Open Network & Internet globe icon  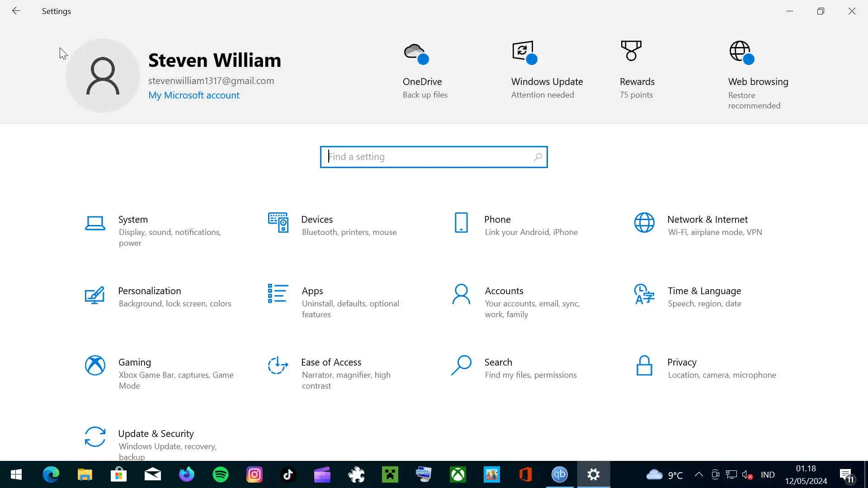644,222
